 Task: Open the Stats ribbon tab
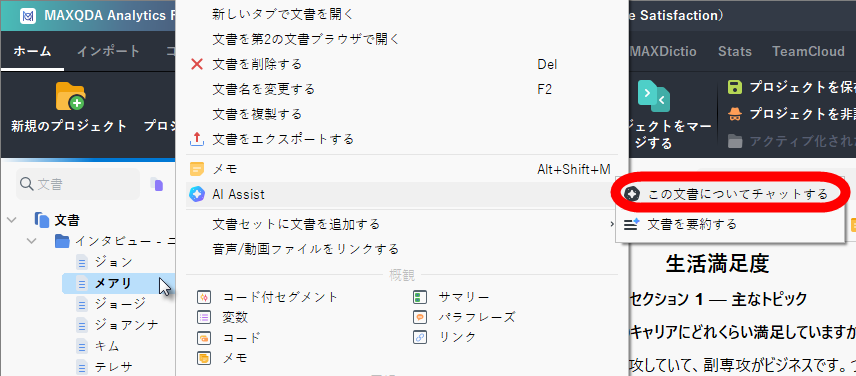[735, 52]
